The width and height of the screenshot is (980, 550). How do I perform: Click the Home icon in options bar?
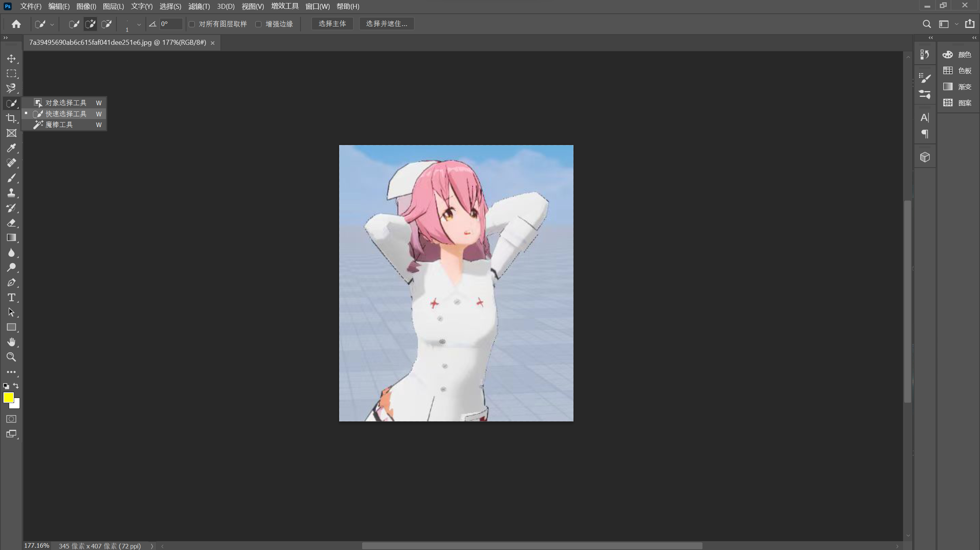[x=16, y=24]
